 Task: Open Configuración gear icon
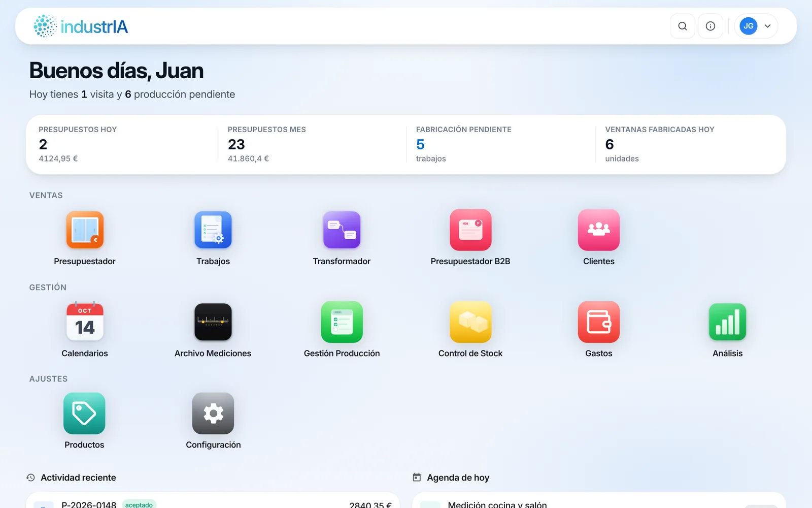(213, 413)
